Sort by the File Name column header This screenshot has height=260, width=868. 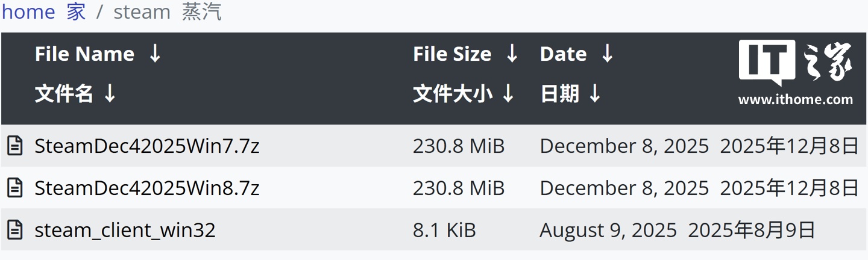coord(84,54)
